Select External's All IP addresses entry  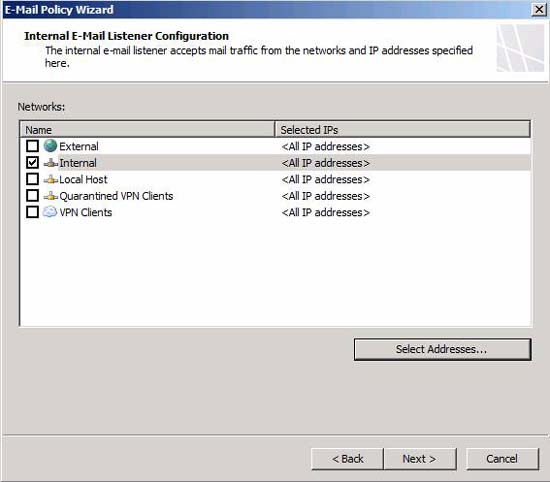[x=326, y=146]
